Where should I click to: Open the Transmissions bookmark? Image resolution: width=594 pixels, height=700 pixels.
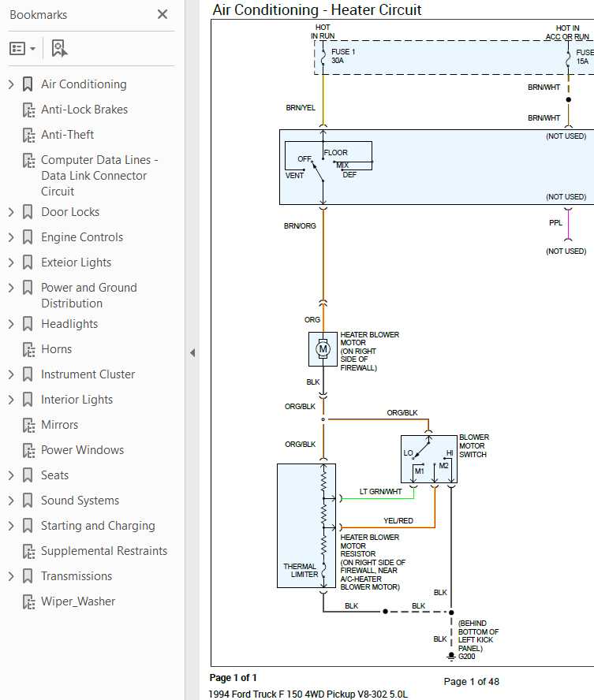[x=77, y=576]
